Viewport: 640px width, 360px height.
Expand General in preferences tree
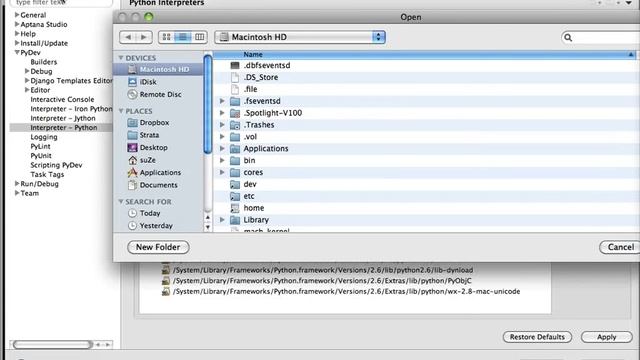[x=17, y=15]
